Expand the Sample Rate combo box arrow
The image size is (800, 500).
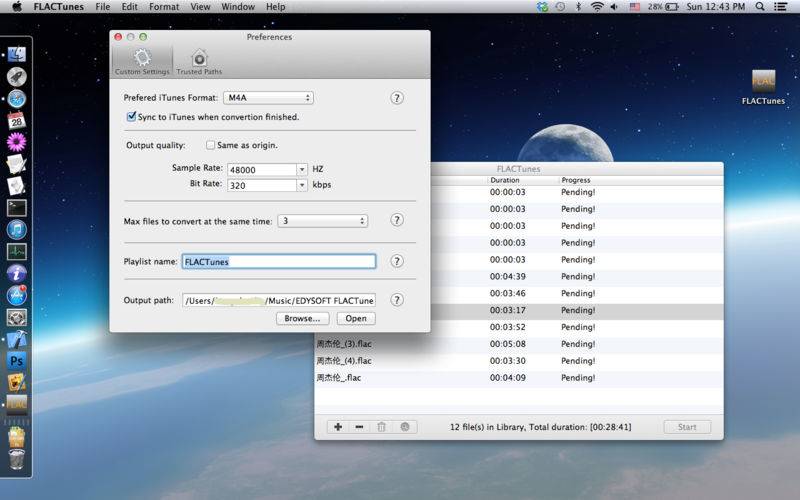tap(302, 169)
